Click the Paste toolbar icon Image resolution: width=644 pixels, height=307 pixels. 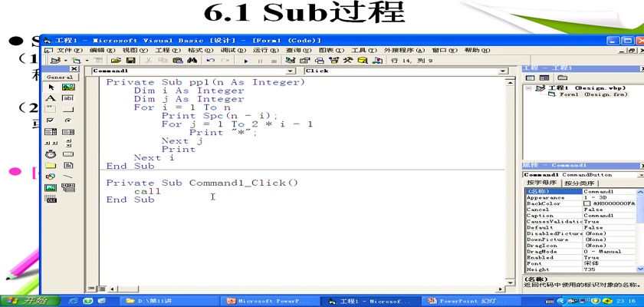178,61
